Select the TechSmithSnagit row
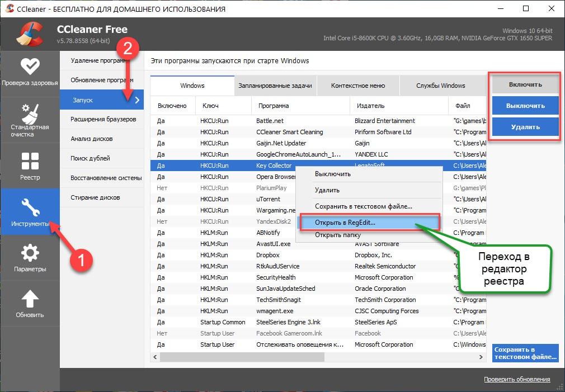Image resolution: width=565 pixels, height=392 pixels. (318, 300)
